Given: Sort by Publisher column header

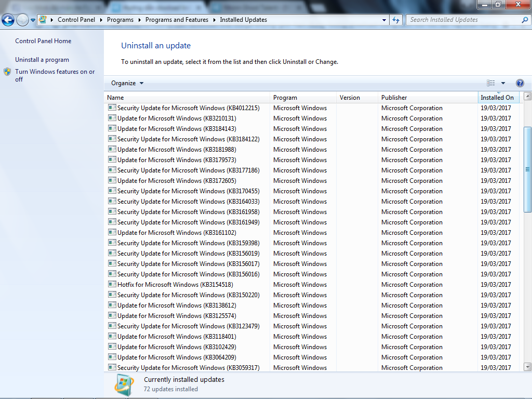Looking at the screenshot, I should [428, 98].
